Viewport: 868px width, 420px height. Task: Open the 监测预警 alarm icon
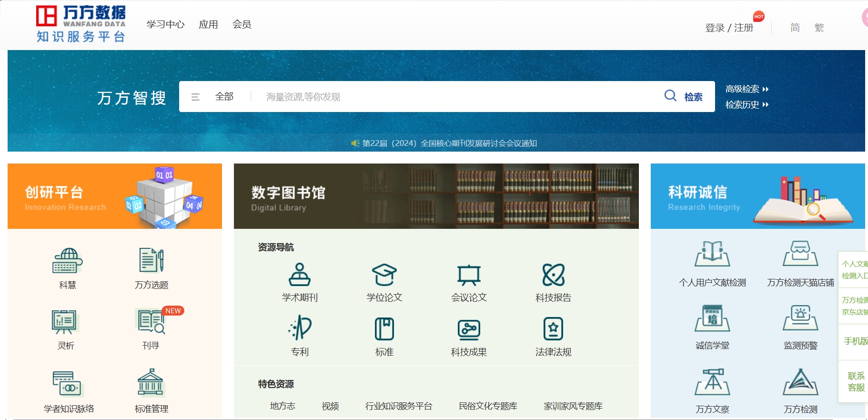point(800,318)
